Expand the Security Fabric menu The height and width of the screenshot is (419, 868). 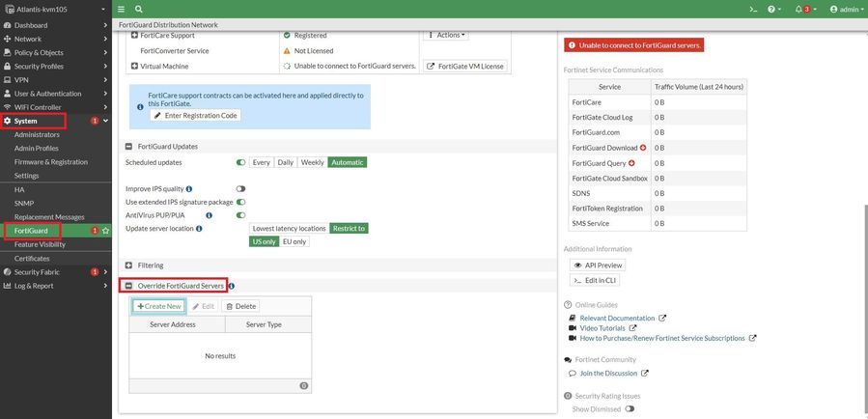(55, 271)
